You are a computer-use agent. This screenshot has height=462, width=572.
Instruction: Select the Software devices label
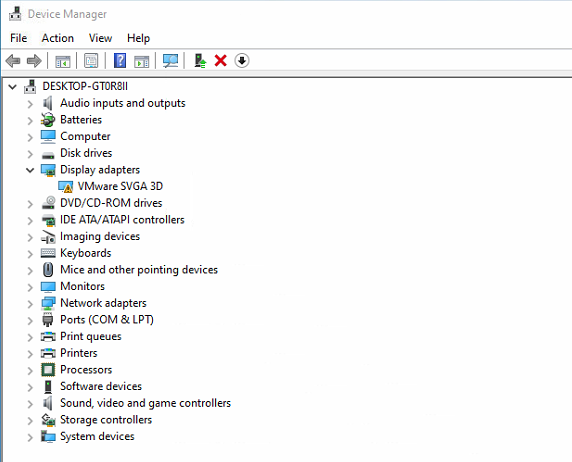point(101,386)
